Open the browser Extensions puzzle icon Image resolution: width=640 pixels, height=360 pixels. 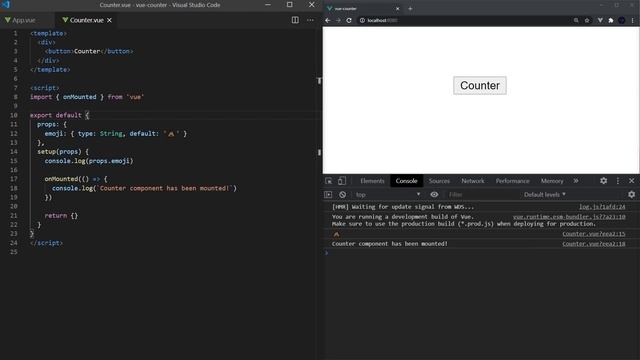coord(611,20)
